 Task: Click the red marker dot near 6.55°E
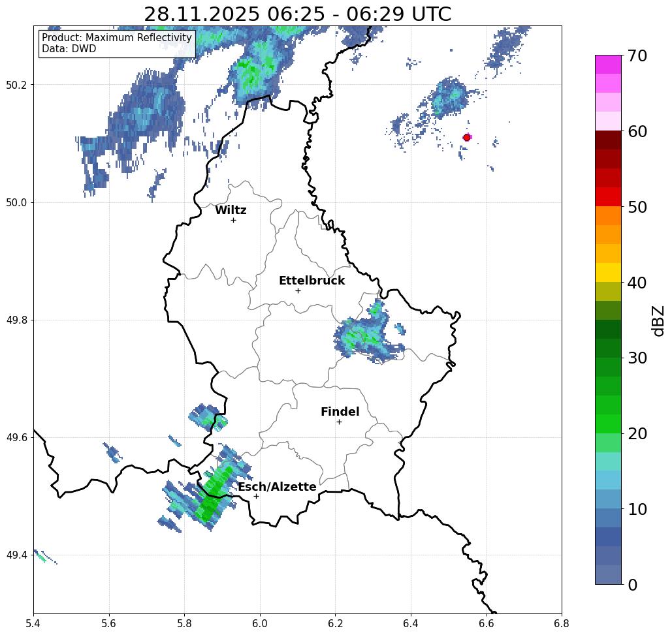467,138
